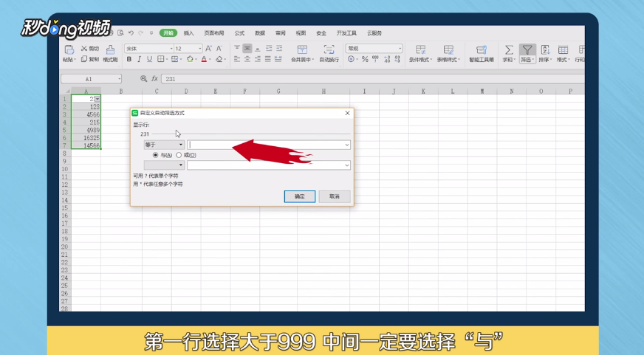Click the eraser clear-format icon
This screenshot has width=644, height=355.
click(219, 59)
